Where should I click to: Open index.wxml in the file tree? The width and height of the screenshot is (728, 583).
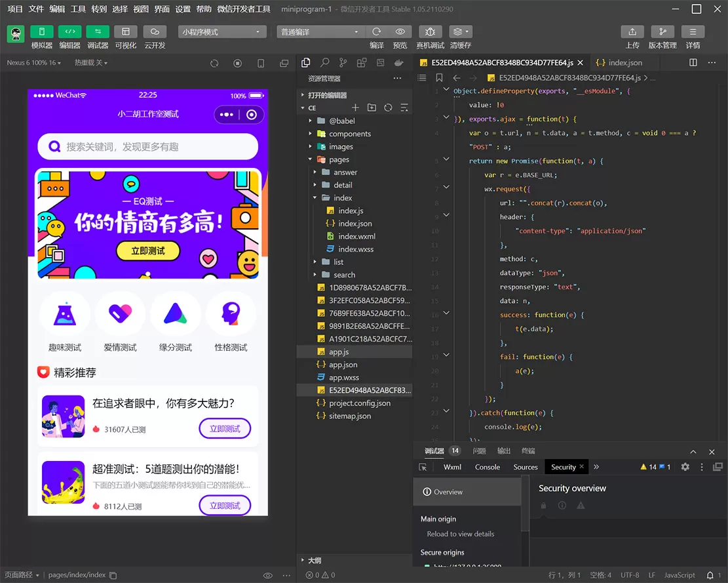pyautogui.click(x=356, y=236)
